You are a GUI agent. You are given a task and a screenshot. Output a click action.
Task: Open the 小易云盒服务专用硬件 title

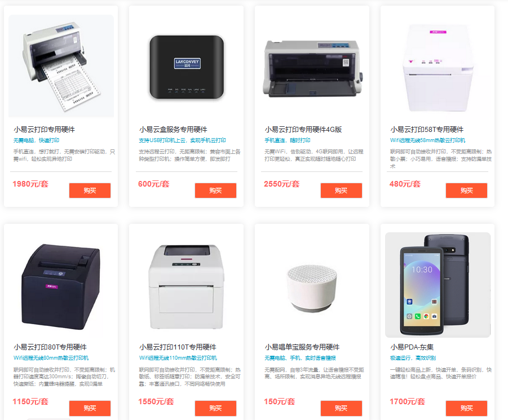pyautogui.click(x=173, y=130)
